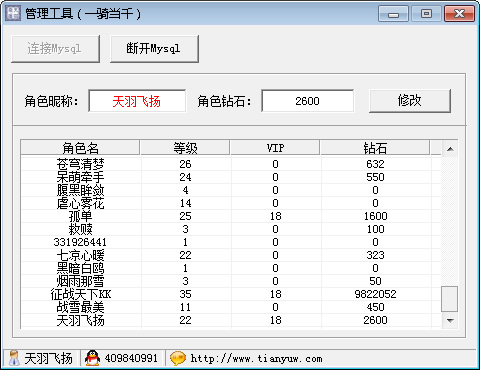Click the user avatar icon in the status bar
Viewport: 480px width, 370px height.
tap(14, 358)
